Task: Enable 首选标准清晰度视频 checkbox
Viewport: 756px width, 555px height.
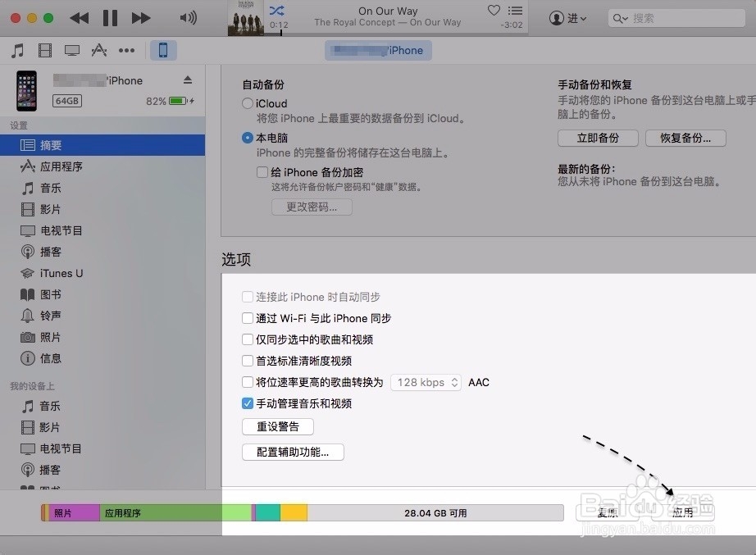Action: tap(248, 360)
